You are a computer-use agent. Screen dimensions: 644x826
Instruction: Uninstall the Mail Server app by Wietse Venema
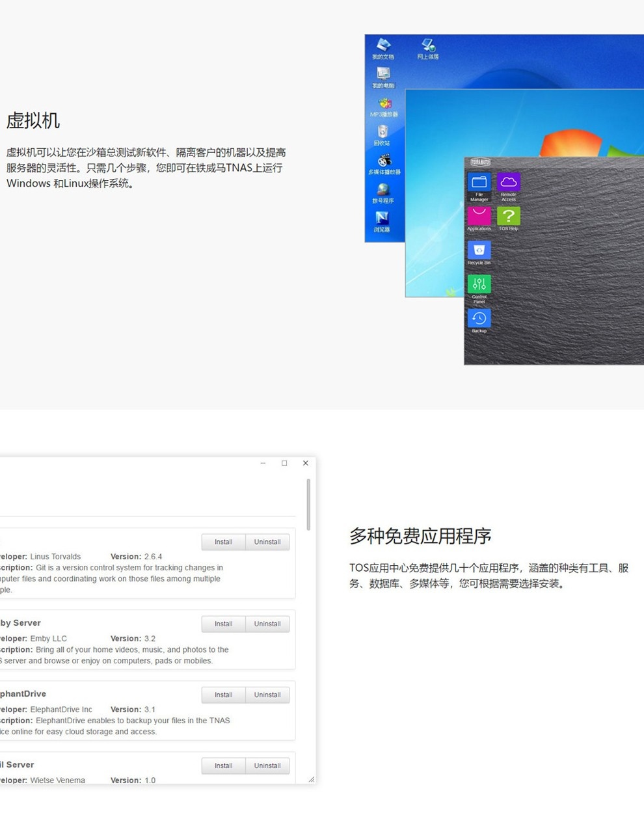(x=267, y=766)
